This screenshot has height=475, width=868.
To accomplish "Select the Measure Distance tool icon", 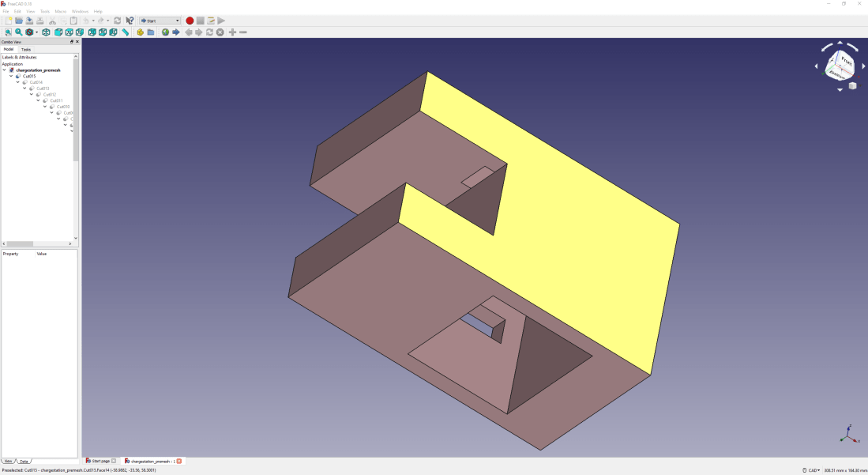I will click(x=124, y=32).
